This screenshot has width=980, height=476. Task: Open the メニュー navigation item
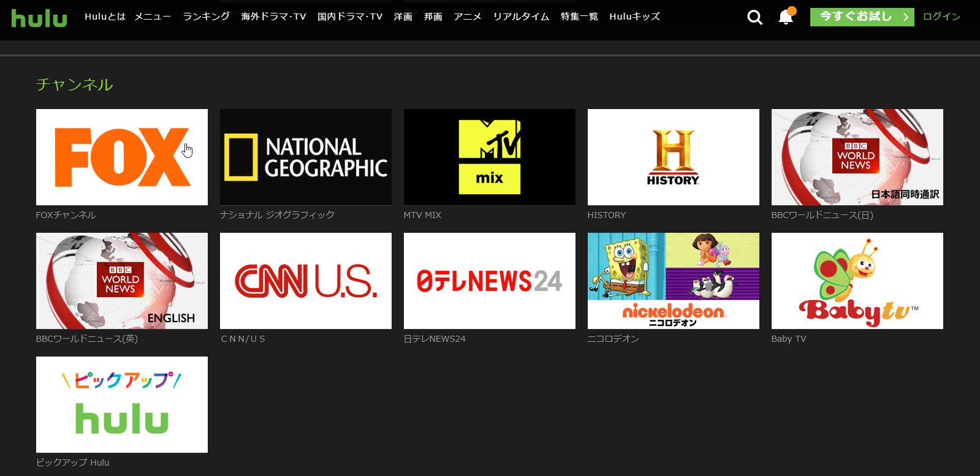(x=153, y=17)
